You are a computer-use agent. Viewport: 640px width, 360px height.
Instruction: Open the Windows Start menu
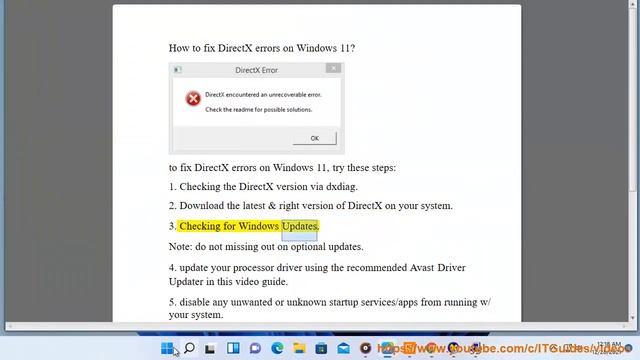click(x=167, y=348)
